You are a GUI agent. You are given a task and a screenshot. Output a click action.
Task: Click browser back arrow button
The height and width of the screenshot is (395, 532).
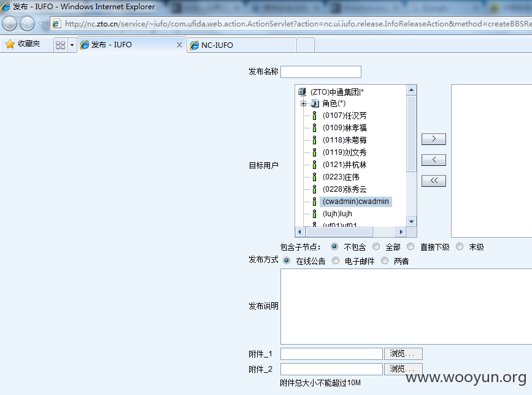[x=9, y=24]
